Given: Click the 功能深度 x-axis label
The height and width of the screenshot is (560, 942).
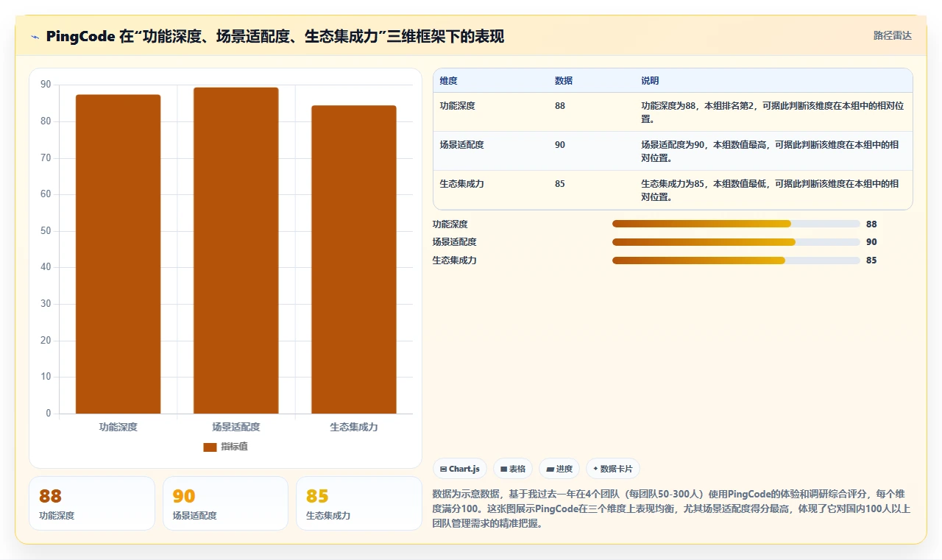Looking at the screenshot, I should pos(118,427).
